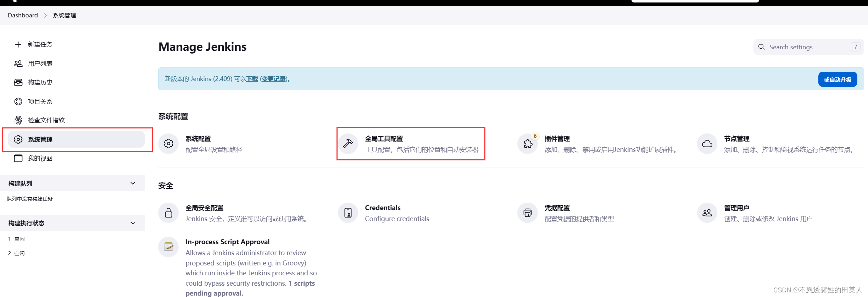Open 管理用户 card title

pyautogui.click(x=736, y=208)
